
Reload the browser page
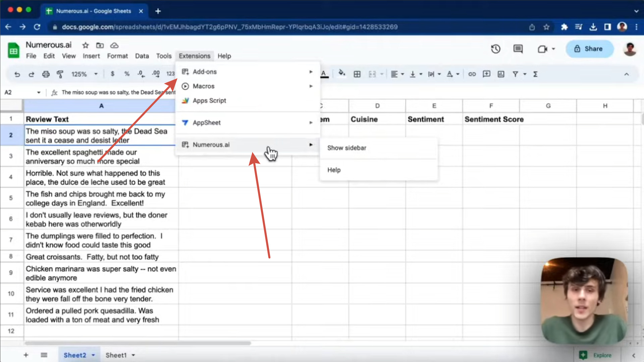(37, 27)
